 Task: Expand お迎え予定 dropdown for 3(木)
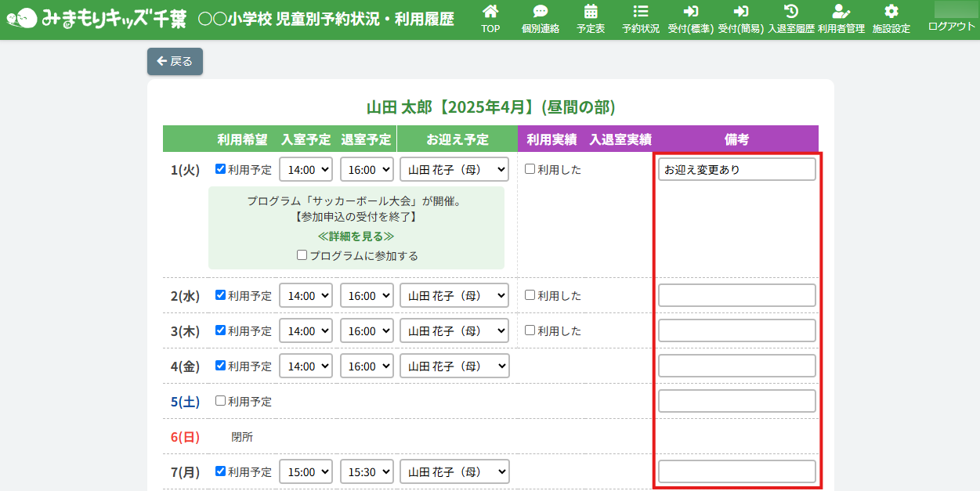pyautogui.click(x=454, y=330)
